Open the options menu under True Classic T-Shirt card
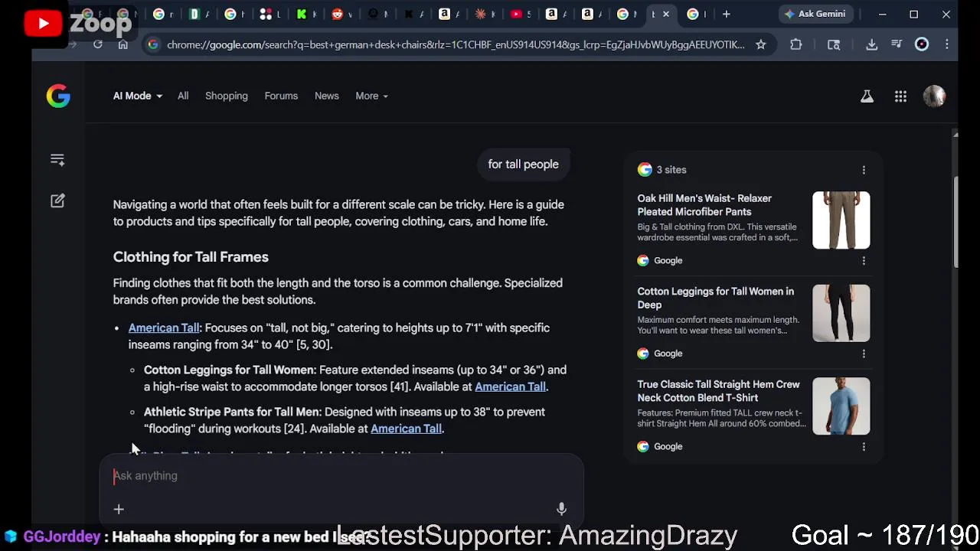Screen dimensions: 980x551 pos(864,446)
